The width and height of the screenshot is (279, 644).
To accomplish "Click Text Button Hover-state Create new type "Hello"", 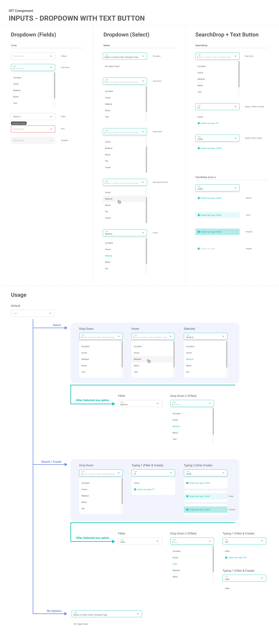I will click(211, 215).
